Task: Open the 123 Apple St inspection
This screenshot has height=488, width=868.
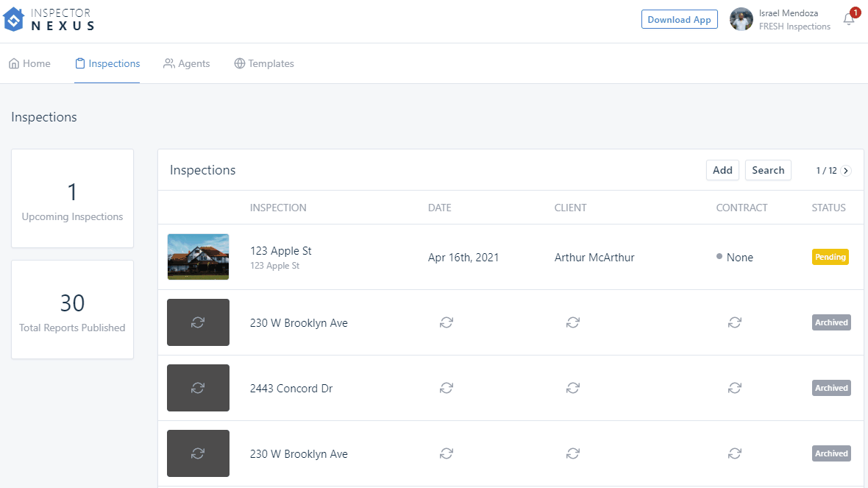Action: [281, 251]
